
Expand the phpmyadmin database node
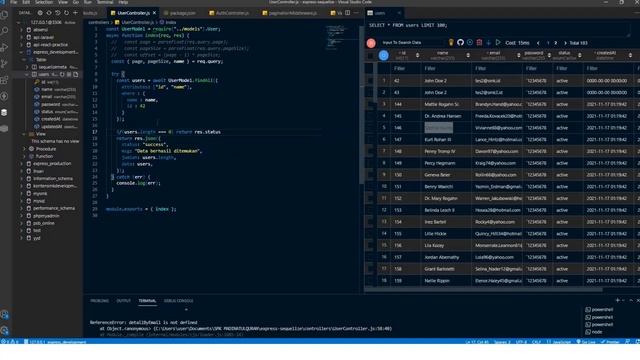click(x=22, y=216)
